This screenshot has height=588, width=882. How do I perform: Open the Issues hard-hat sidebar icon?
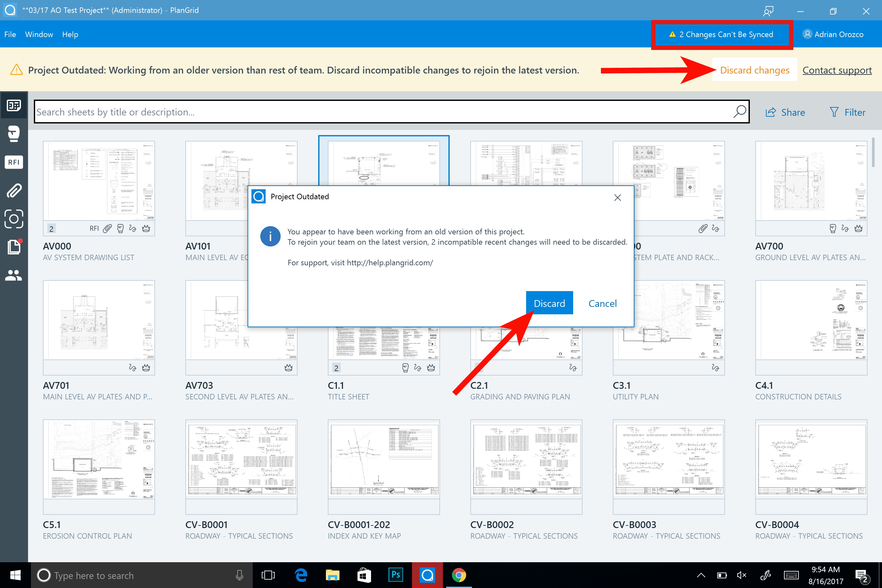14,133
